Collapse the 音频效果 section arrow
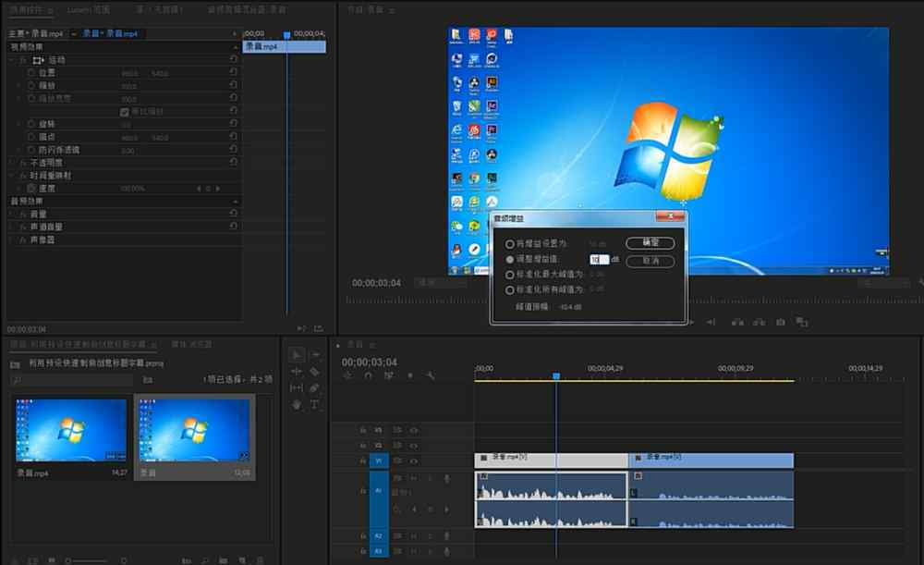The height and width of the screenshot is (565, 924). pyautogui.click(x=236, y=201)
